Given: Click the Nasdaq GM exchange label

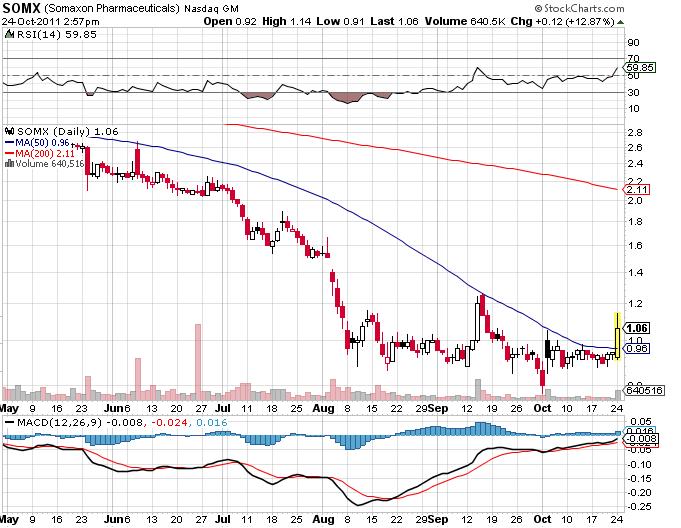Looking at the screenshot, I should (x=211, y=9).
